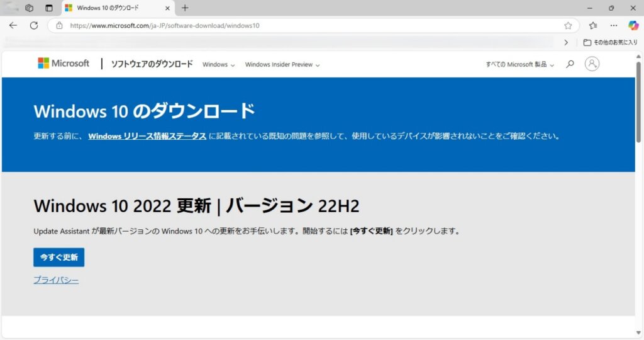Add page to favorites with star icon
Image resolution: width=644 pixels, height=340 pixels.
(x=568, y=25)
